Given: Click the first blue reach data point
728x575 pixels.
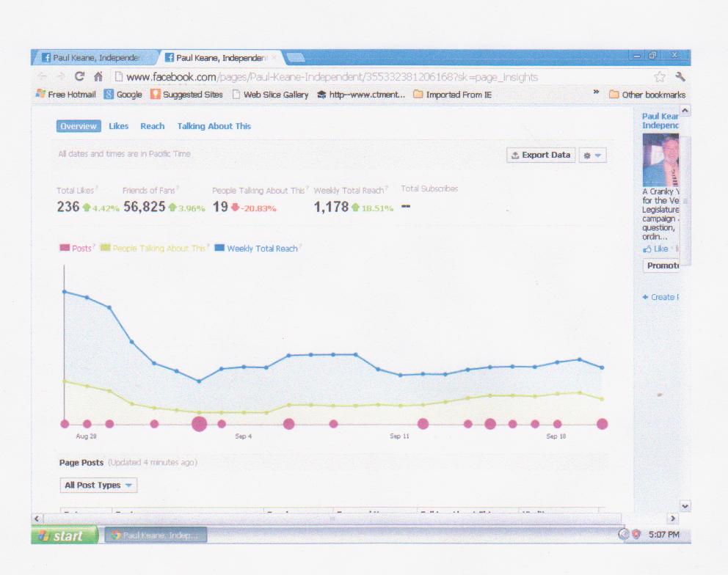Looking at the screenshot, I should (65, 291).
